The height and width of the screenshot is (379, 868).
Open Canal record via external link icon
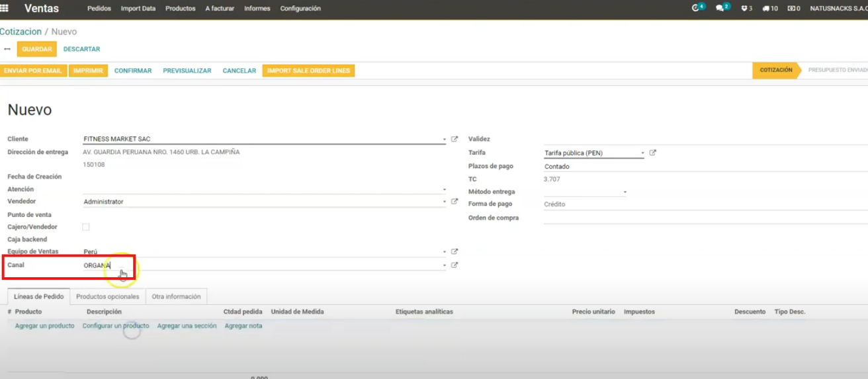(455, 265)
